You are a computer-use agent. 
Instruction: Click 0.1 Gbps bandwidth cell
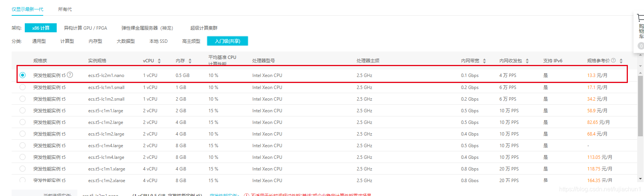(470, 75)
